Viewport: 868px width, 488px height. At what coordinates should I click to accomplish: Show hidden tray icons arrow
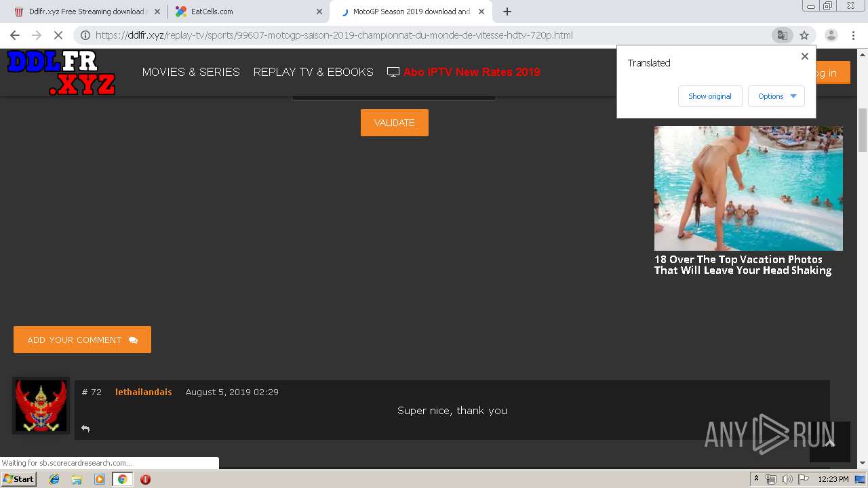point(756,479)
